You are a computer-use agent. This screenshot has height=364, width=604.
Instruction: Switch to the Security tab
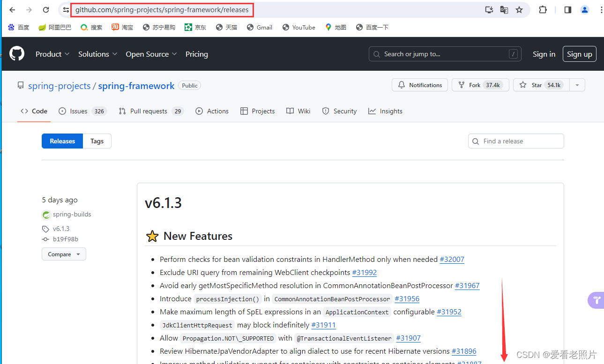339,111
